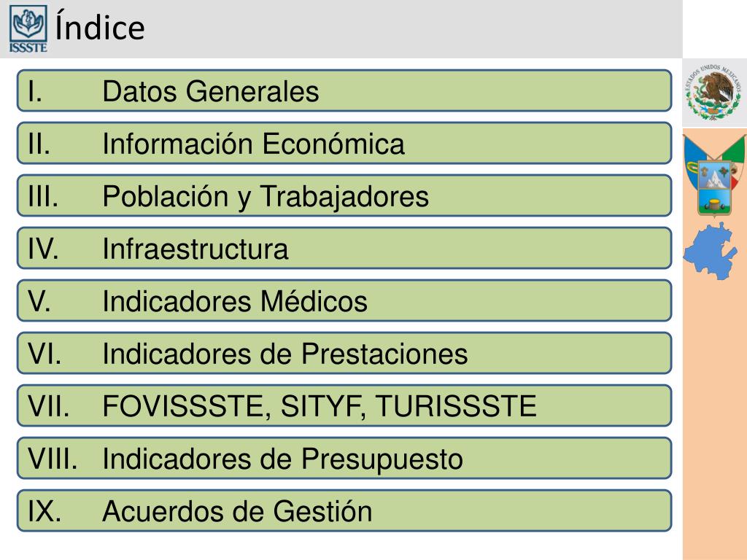Click the Hidalgo state coat of arms
The image size is (747, 560).
click(x=714, y=175)
